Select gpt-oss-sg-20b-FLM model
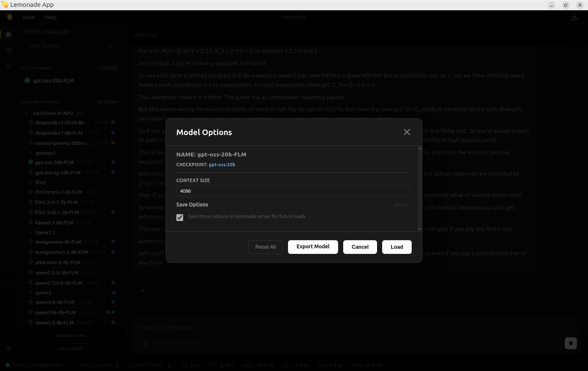 58,173
